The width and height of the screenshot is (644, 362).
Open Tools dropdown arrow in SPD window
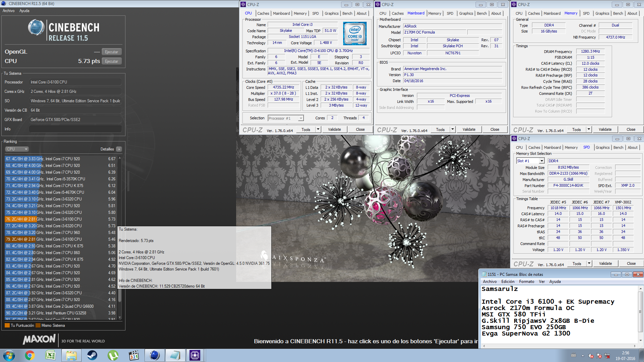[589, 263]
